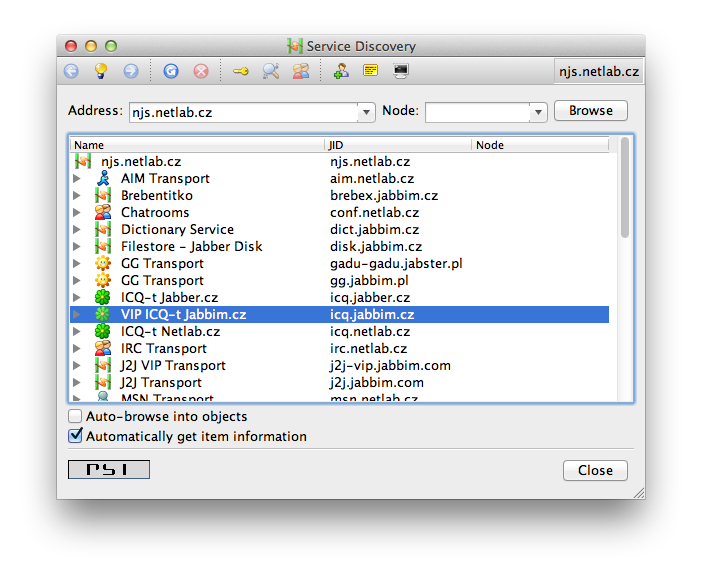The image size is (702, 578).
Task: Sort by the Name column header
Action: [197, 145]
